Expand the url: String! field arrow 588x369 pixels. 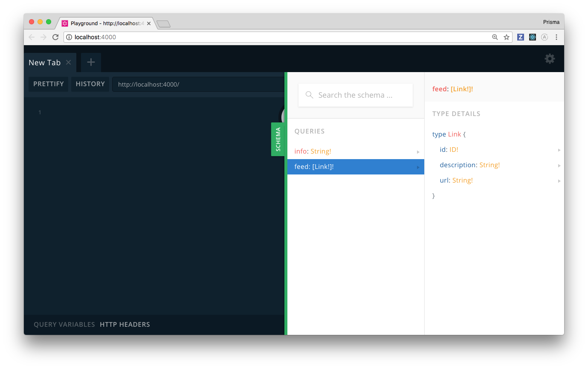click(559, 181)
